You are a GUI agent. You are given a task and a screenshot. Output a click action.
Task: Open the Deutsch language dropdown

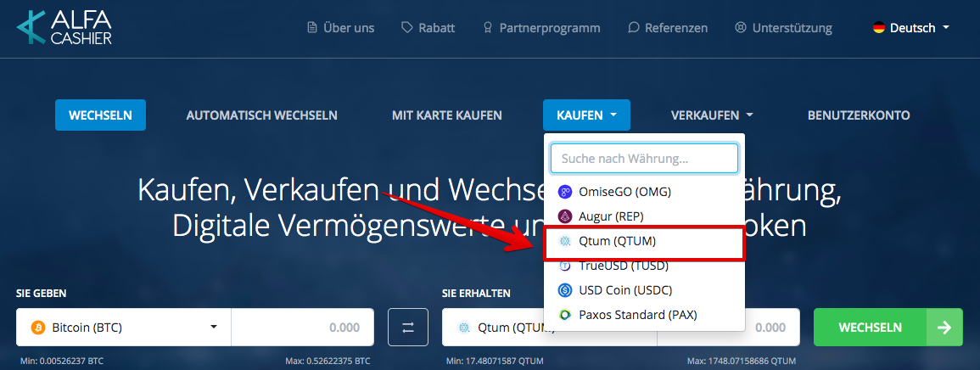pos(911,27)
